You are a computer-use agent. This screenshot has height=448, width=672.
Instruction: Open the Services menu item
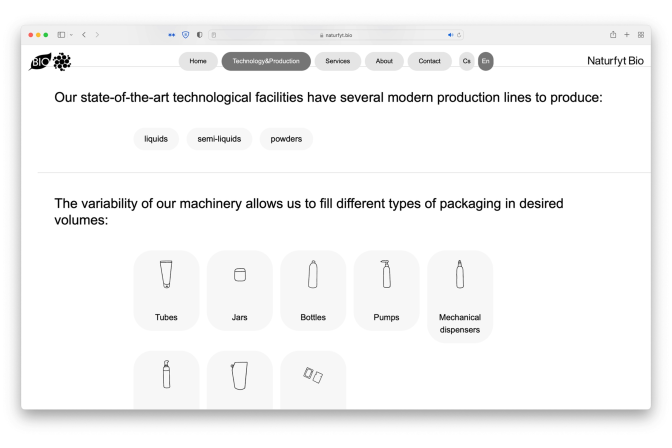point(338,61)
